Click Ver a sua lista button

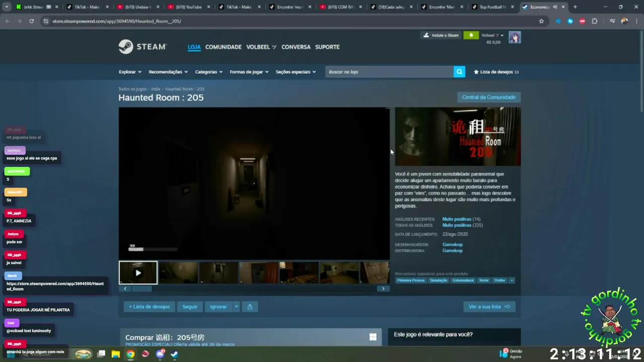489,307
